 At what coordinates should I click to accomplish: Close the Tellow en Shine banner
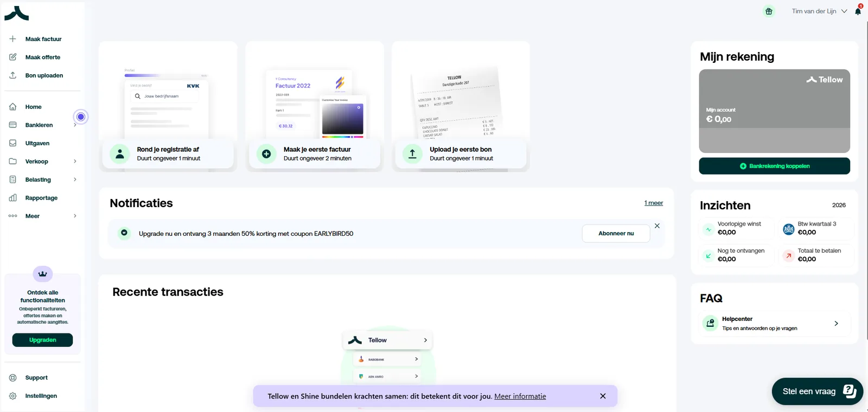[x=603, y=396]
